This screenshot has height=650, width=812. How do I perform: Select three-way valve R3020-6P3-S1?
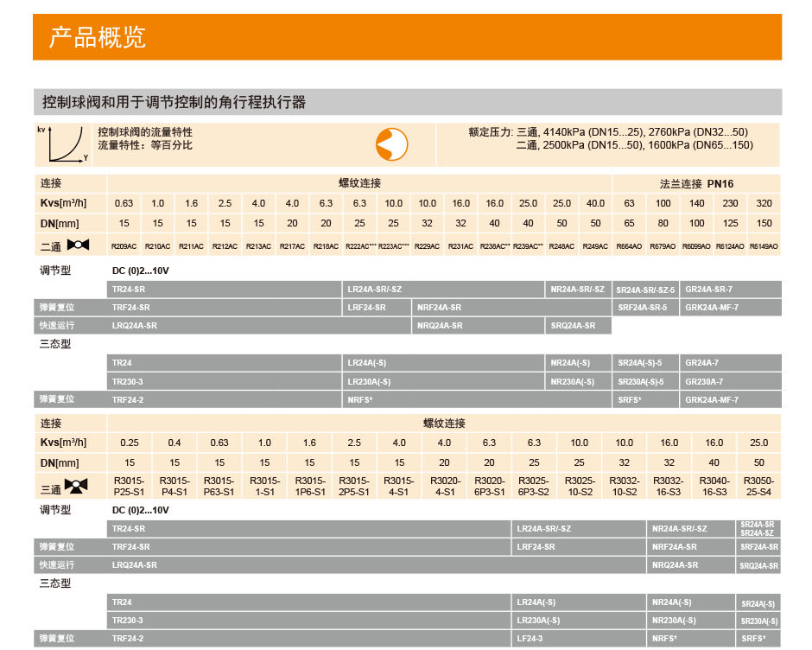pos(490,487)
